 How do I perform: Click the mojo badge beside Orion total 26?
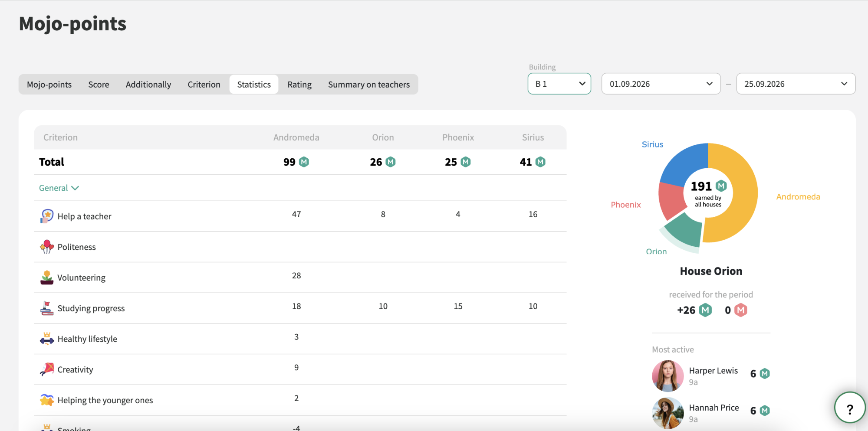(391, 162)
